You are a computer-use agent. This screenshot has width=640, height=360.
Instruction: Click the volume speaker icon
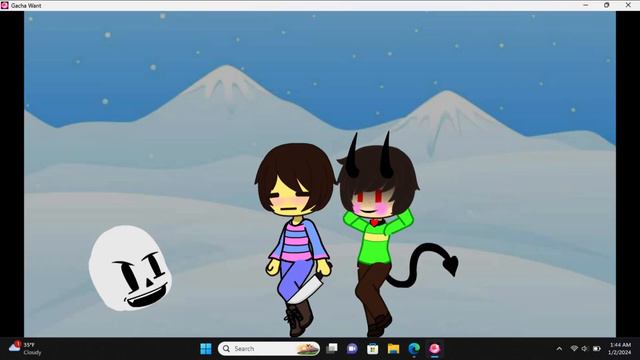point(585,349)
